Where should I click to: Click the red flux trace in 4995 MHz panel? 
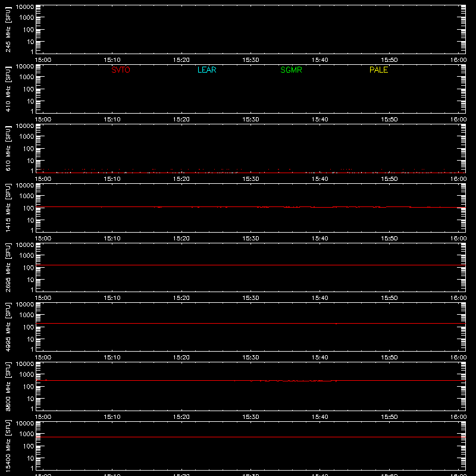click(x=250, y=323)
